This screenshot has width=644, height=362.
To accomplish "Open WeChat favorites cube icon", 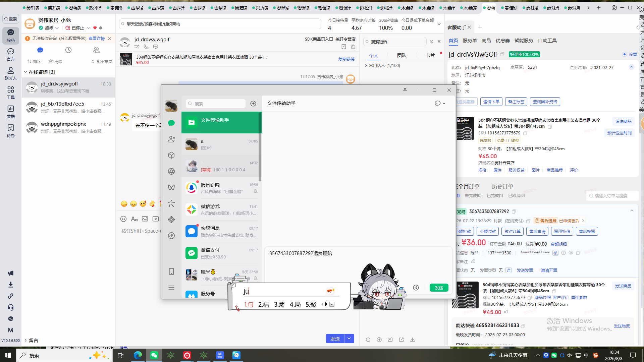I will pos(171,155).
